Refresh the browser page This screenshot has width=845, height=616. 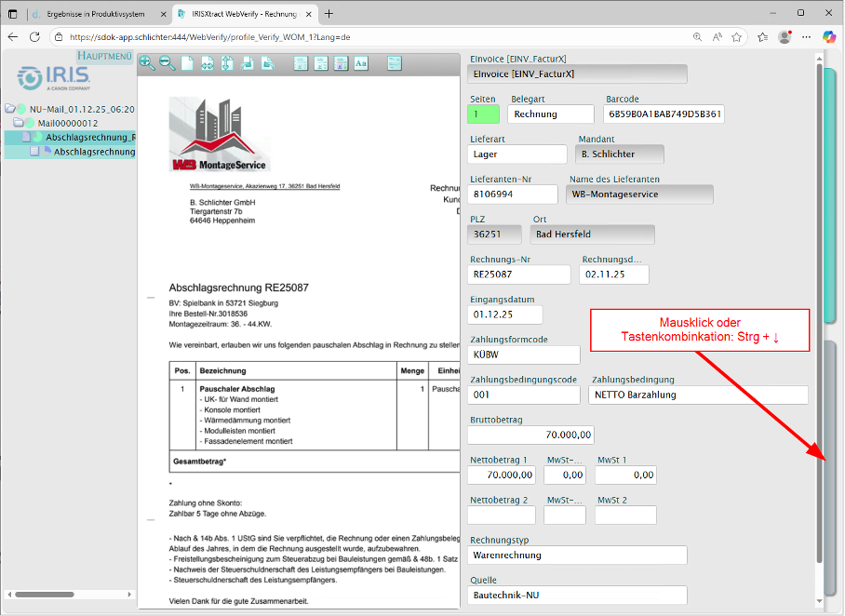pos(34,36)
